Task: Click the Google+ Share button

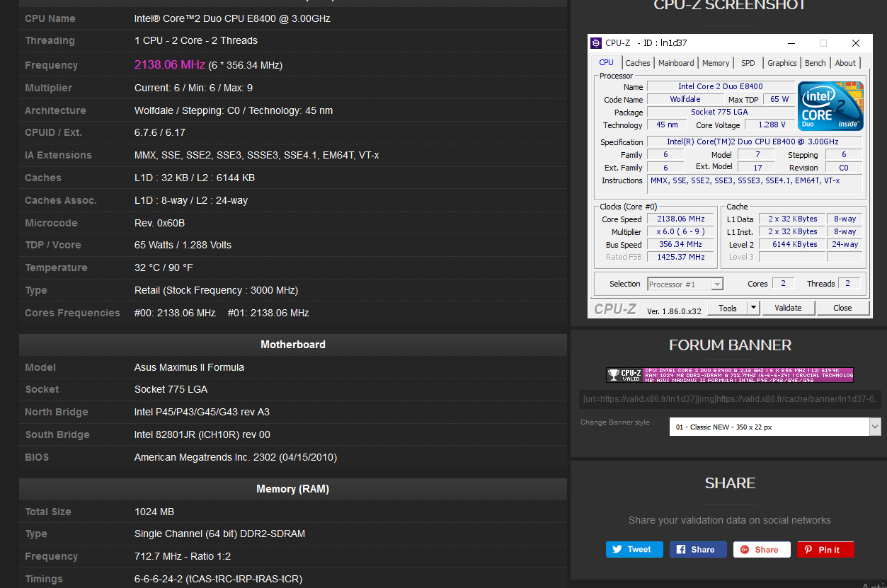Action: (762, 549)
